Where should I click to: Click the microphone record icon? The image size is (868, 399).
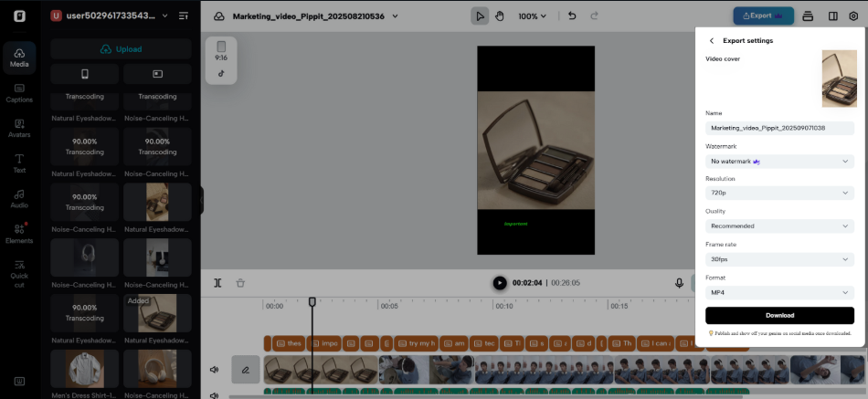point(680,283)
